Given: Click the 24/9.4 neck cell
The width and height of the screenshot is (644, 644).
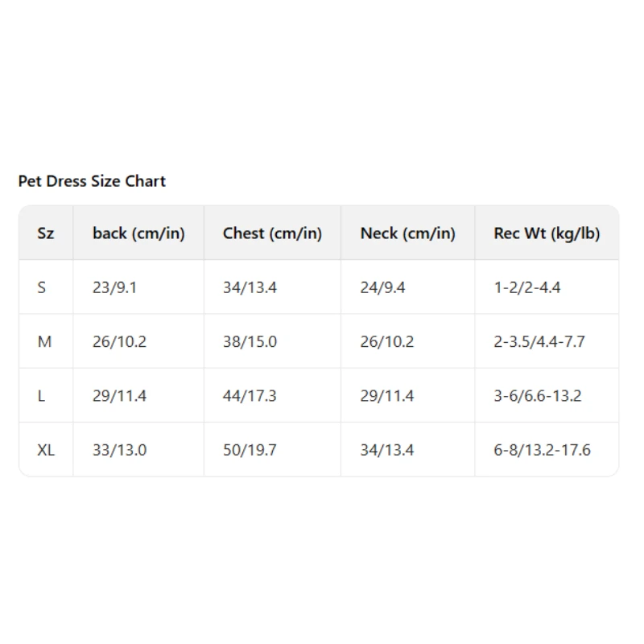Looking at the screenshot, I should (x=383, y=287).
